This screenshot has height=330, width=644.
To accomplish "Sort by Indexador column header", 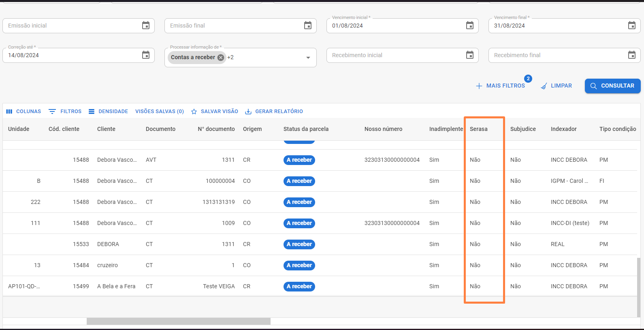I will (x=563, y=129).
